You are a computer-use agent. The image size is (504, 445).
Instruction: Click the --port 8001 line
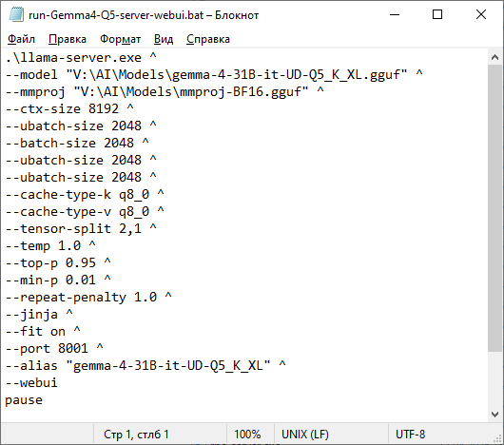click(54, 349)
